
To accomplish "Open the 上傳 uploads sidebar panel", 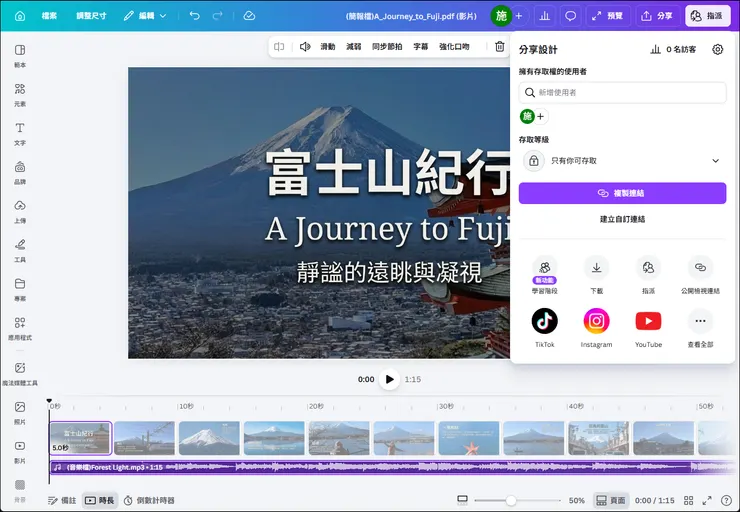I will click(x=20, y=212).
